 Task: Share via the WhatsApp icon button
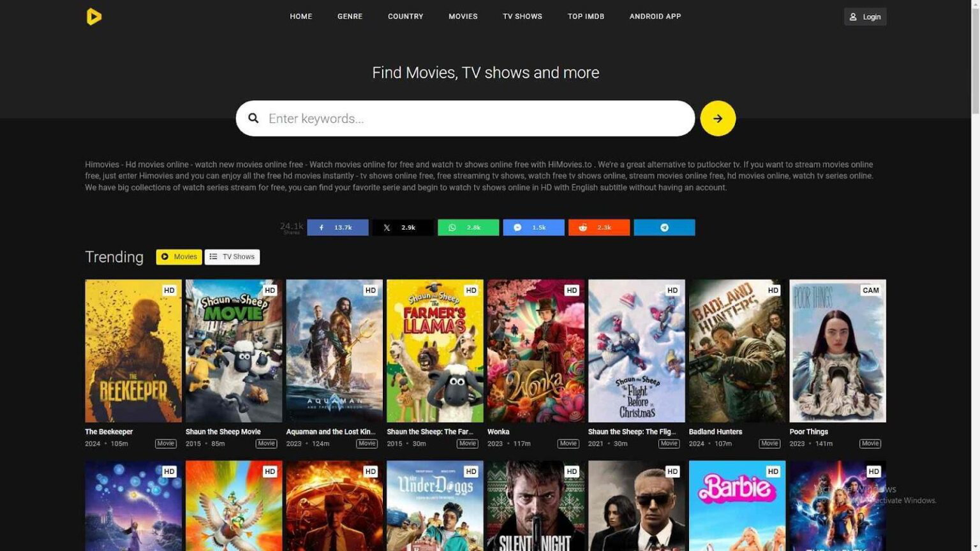(468, 228)
